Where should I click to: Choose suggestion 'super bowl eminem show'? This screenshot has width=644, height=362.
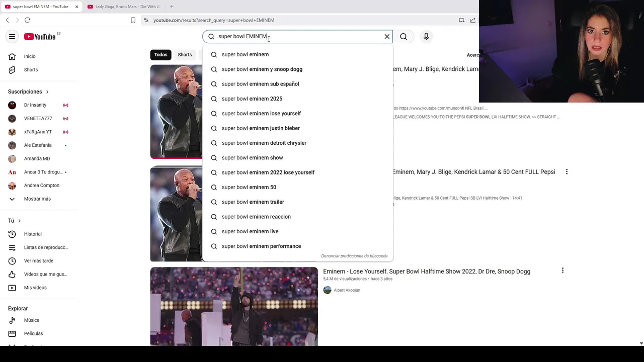point(297,158)
